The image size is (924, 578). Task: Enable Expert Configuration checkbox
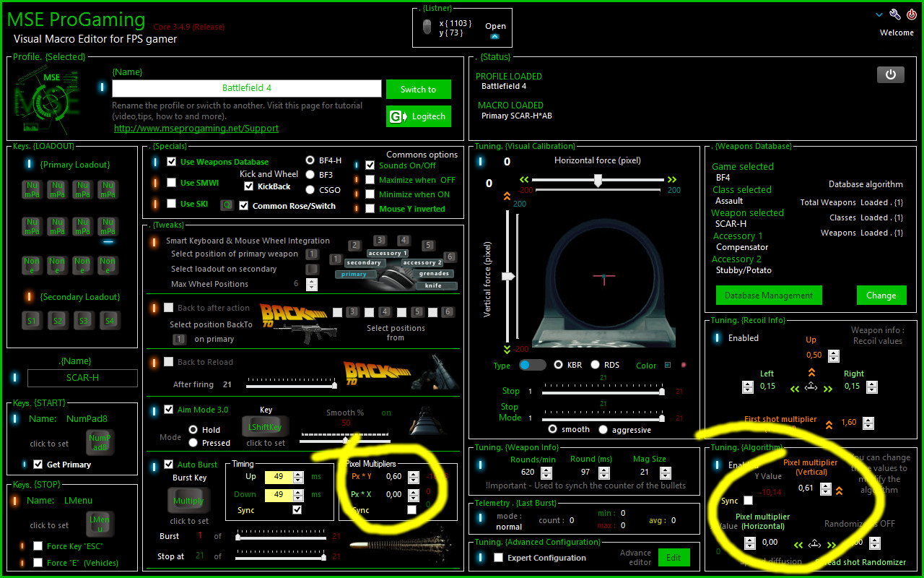pos(498,558)
